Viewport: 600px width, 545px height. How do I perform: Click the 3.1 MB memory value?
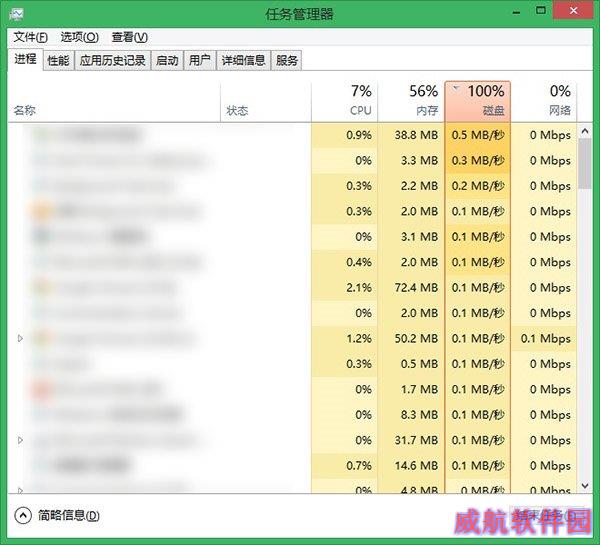click(419, 237)
